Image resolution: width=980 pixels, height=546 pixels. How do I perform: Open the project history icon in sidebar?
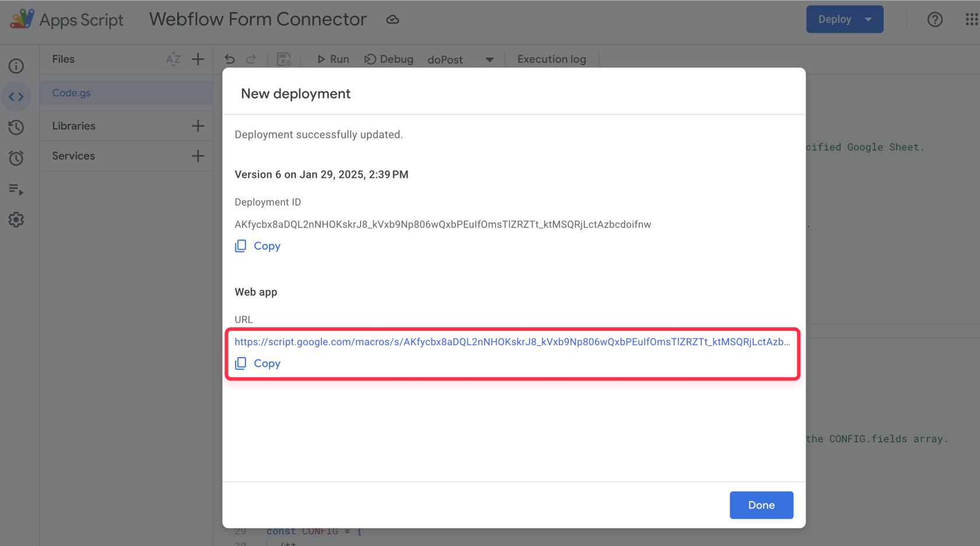tap(16, 127)
